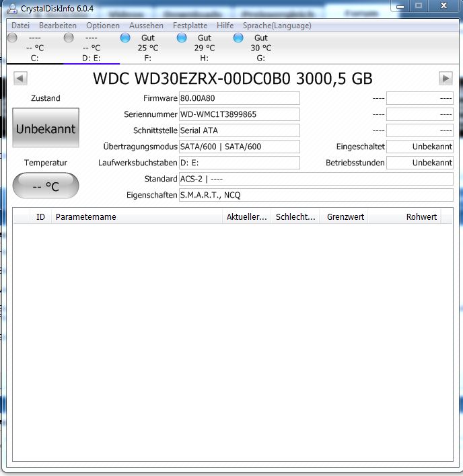
Task: Open the Datei menu
Action: click(x=20, y=26)
